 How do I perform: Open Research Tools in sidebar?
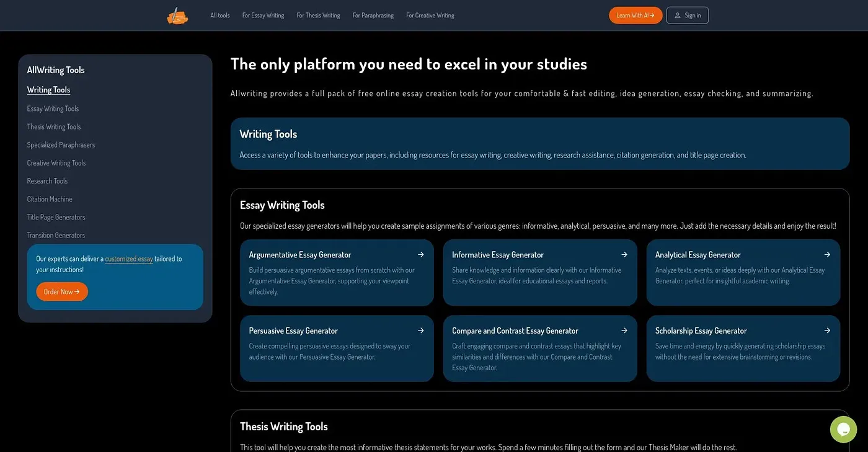click(x=47, y=180)
